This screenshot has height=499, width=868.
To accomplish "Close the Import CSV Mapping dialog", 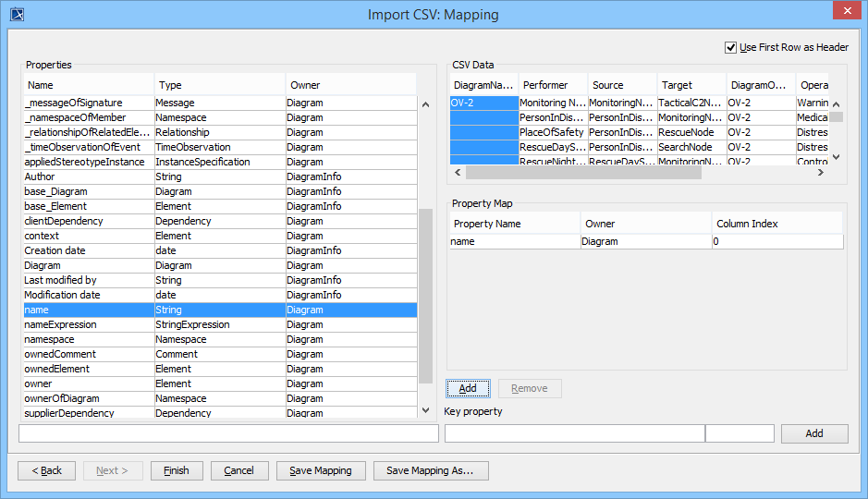I will point(845,12).
